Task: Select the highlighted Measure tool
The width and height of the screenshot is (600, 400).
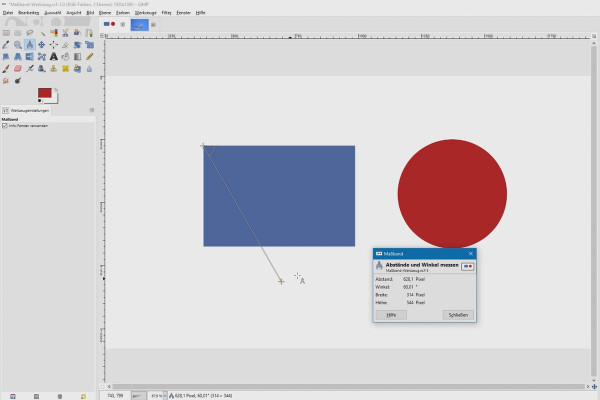Action: (30, 45)
